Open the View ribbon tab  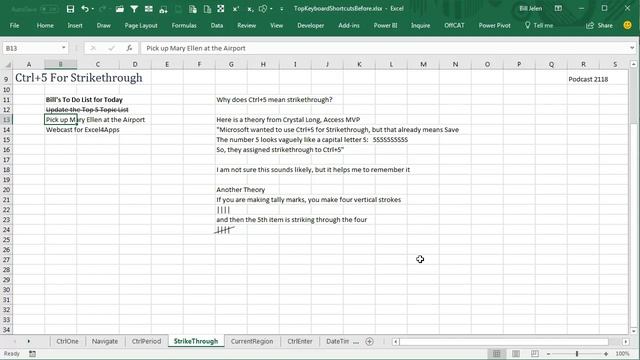click(276, 25)
